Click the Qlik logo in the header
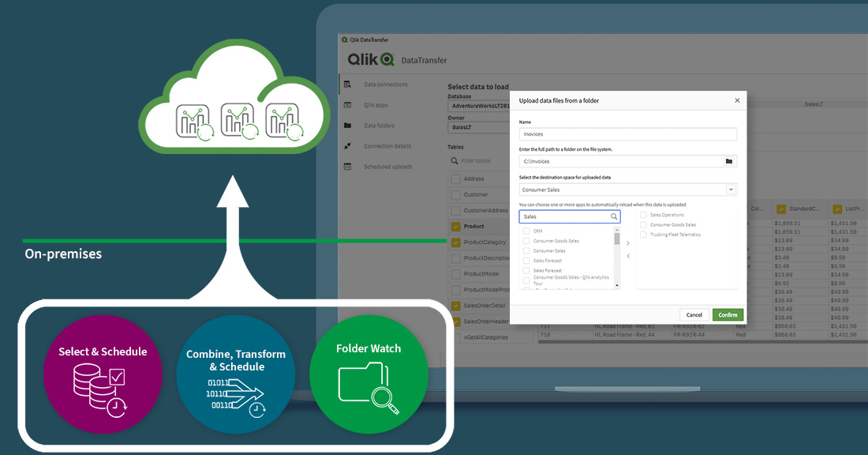Image resolution: width=868 pixels, height=455 pixels. coord(371,59)
